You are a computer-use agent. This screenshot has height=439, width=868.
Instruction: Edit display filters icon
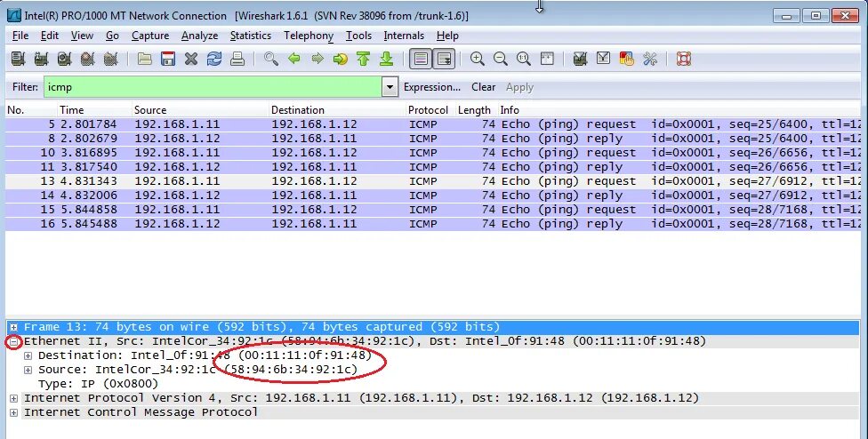point(603,59)
